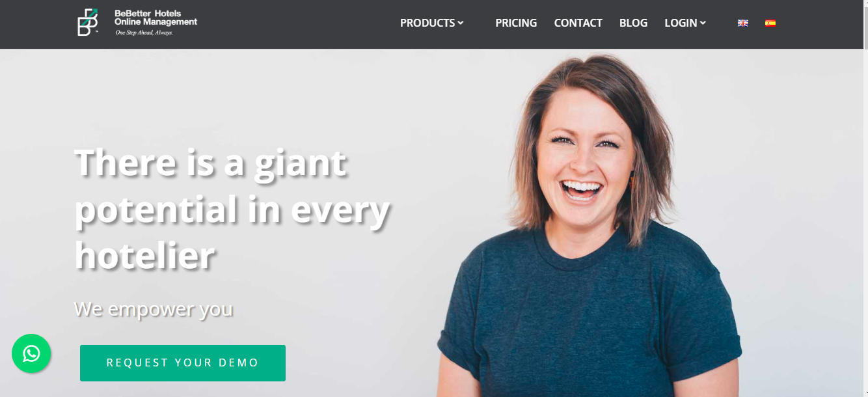Click the REQUEST YOUR DEMO button
Viewport: 868px width, 397px height.
(x=183, y=363)
